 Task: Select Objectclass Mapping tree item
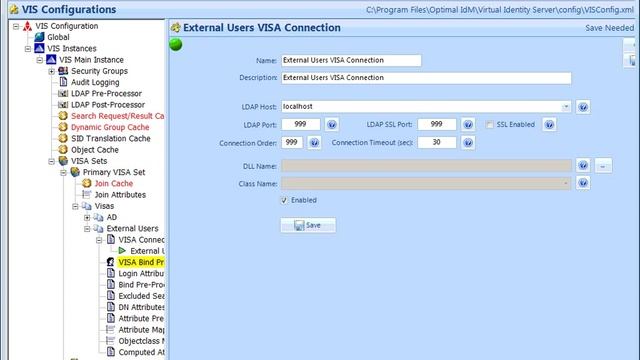tap(141, 341)
